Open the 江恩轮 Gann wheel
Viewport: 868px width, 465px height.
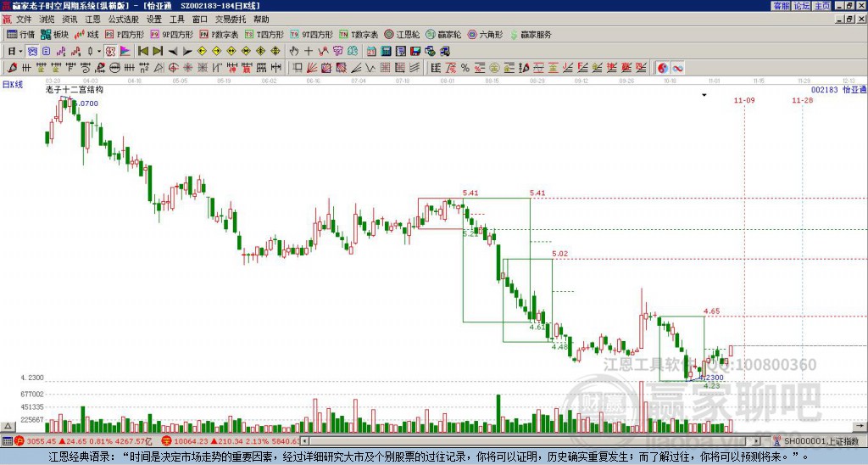402,34
